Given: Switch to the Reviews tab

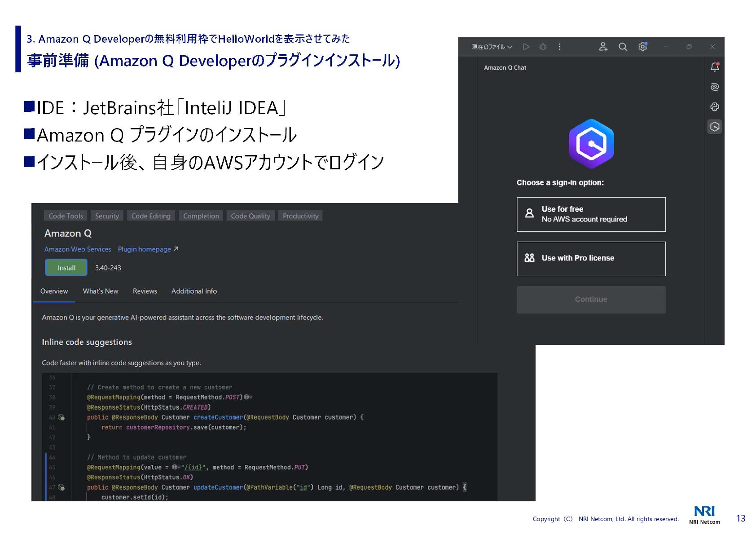Looking at the screenshot, I should coord(145,291).
